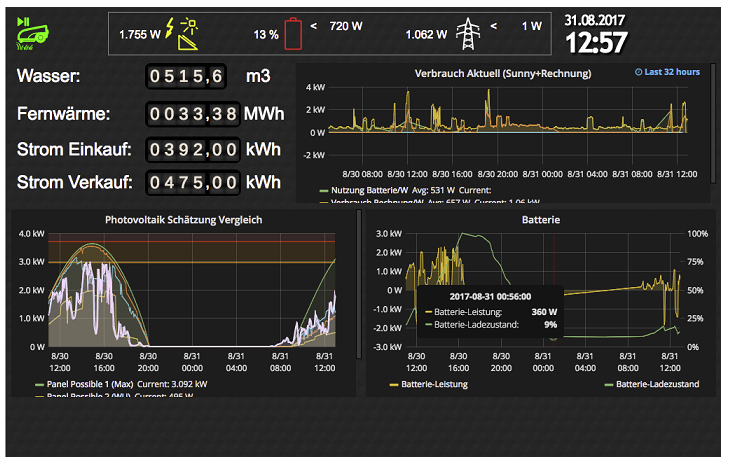Click the play/pause icon at top left
Viewport: 729px width, 457px height.
23,21
